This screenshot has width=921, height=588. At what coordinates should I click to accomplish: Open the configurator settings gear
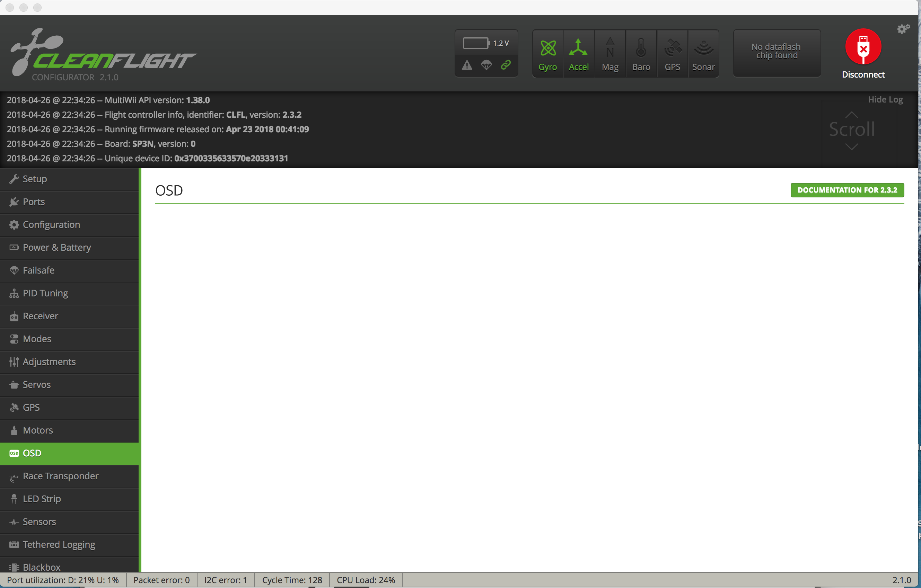[903, 29]
